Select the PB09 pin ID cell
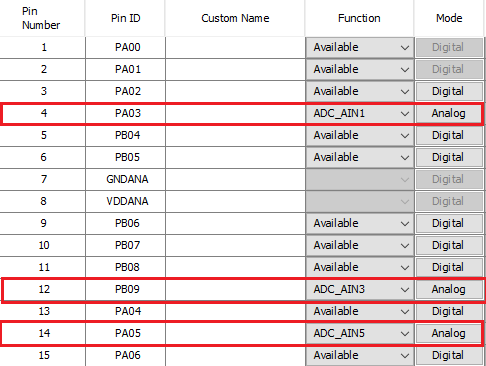Image resolution: width=486 pixels, height=366 pixels. (x=126, y=289)
